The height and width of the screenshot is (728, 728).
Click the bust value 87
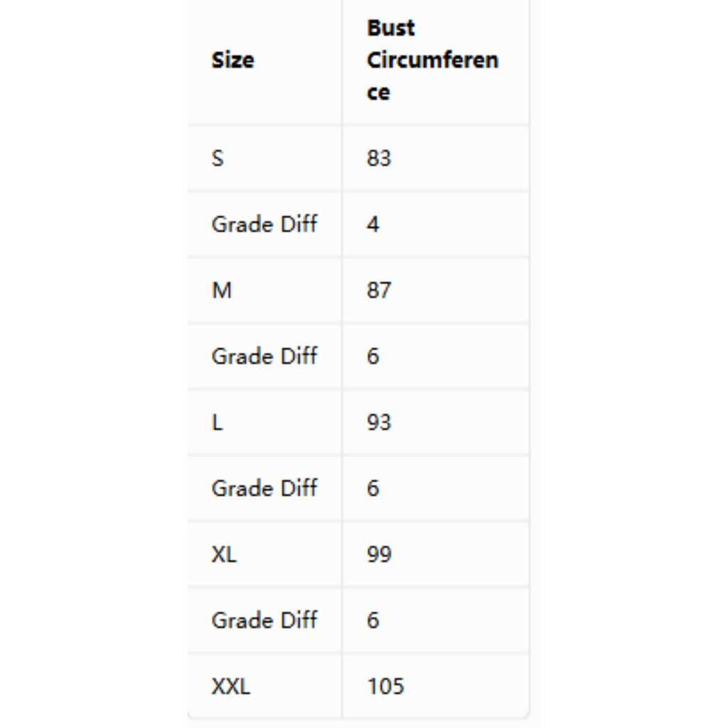379,291
